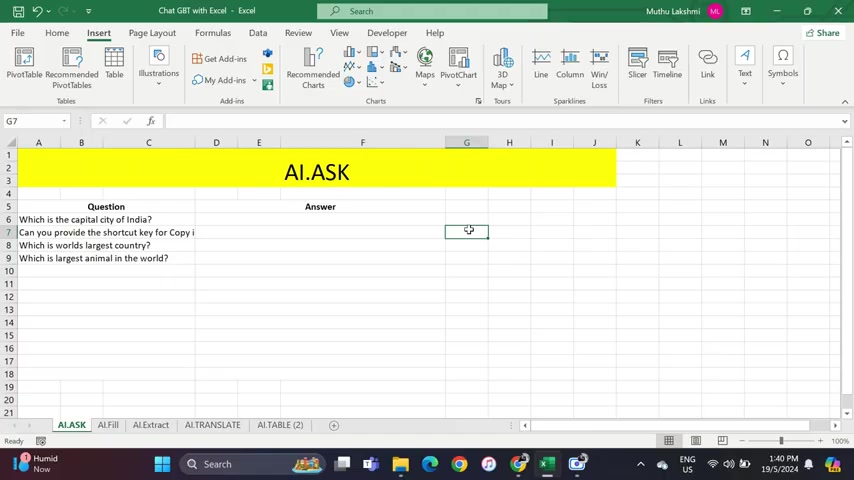Viewport: 854px width, 480px height.
Task: Switch to the AI.TRANSLATE sheet tab
Action: point(212,425)
